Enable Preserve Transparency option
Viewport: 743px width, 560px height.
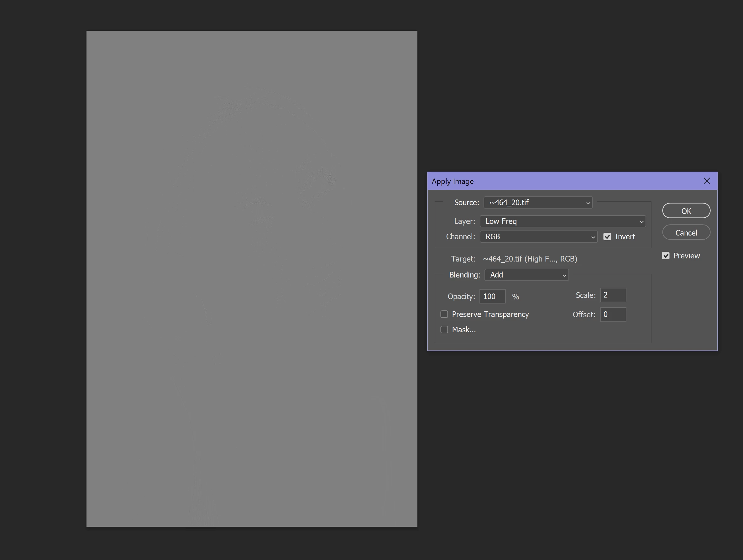pyautogui.click(x=444, y=314)
